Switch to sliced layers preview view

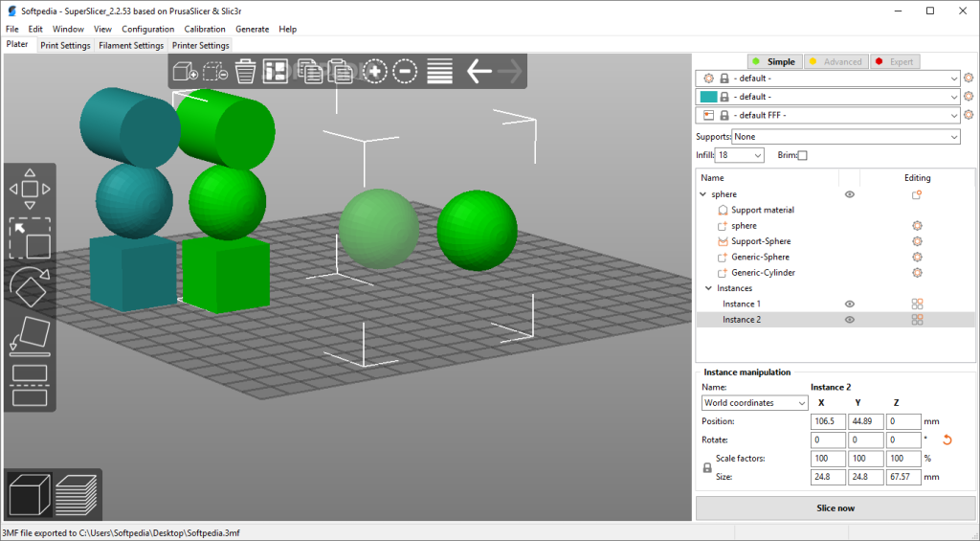77,494
